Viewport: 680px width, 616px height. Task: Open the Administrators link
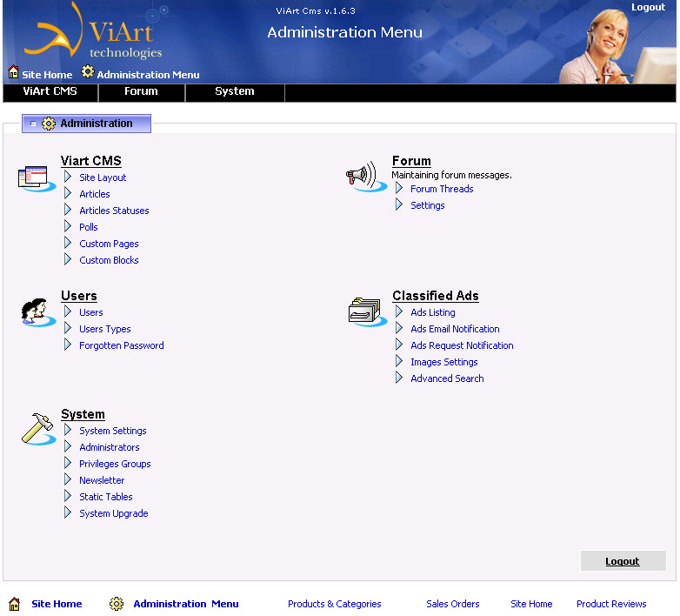click(110, 448)
